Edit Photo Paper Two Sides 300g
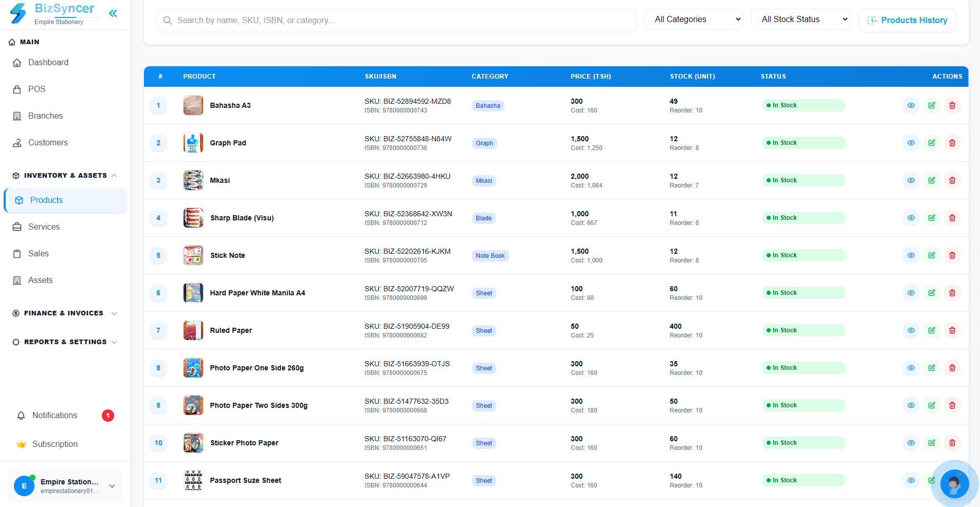The width and height of the screenshot is (980, 507). tap(931, 405)
